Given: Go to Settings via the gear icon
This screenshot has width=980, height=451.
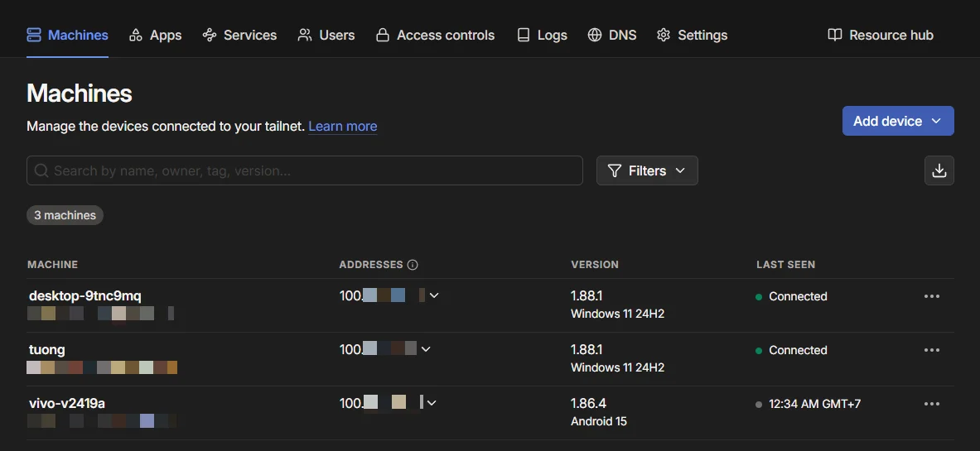Looking at the screenshot, I should tap(663, 35).
